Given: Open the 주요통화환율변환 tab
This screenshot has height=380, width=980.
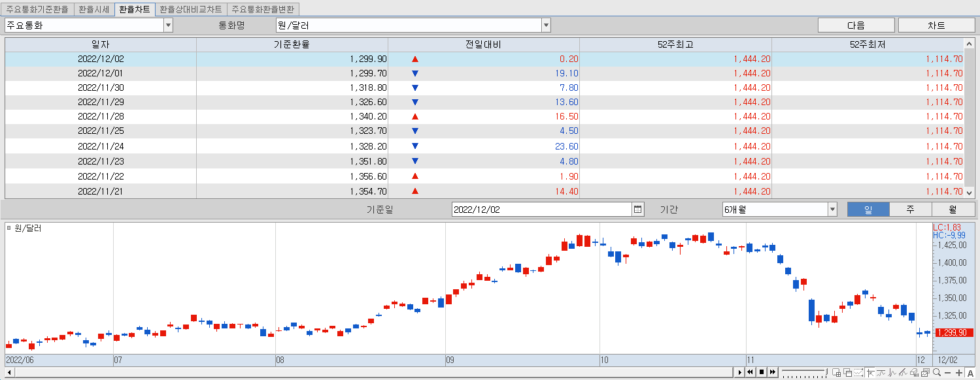Looking at the screenshot, I should pyautogui.click(x=263, y=9).
